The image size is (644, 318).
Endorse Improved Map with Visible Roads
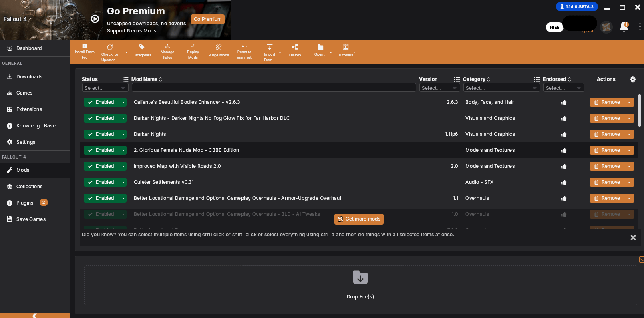[x=564, y=166]
